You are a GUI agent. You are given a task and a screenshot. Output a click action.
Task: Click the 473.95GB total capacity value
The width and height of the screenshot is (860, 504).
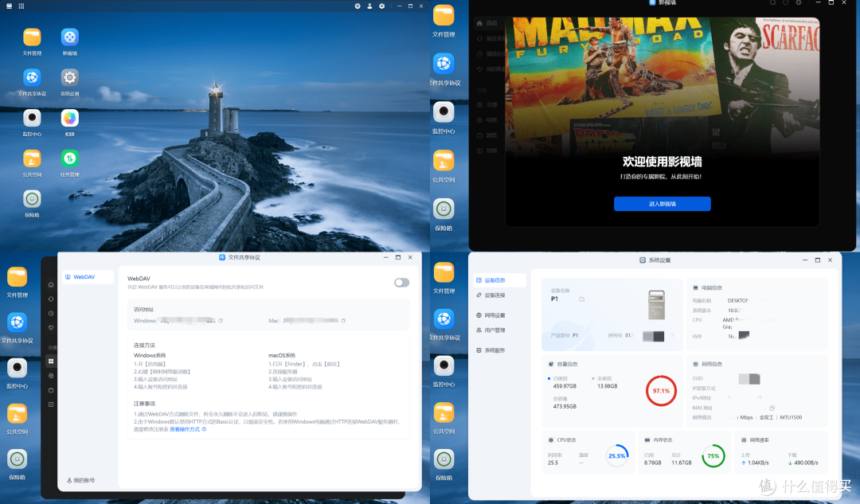pyautogui.click(x=565, y=406)
